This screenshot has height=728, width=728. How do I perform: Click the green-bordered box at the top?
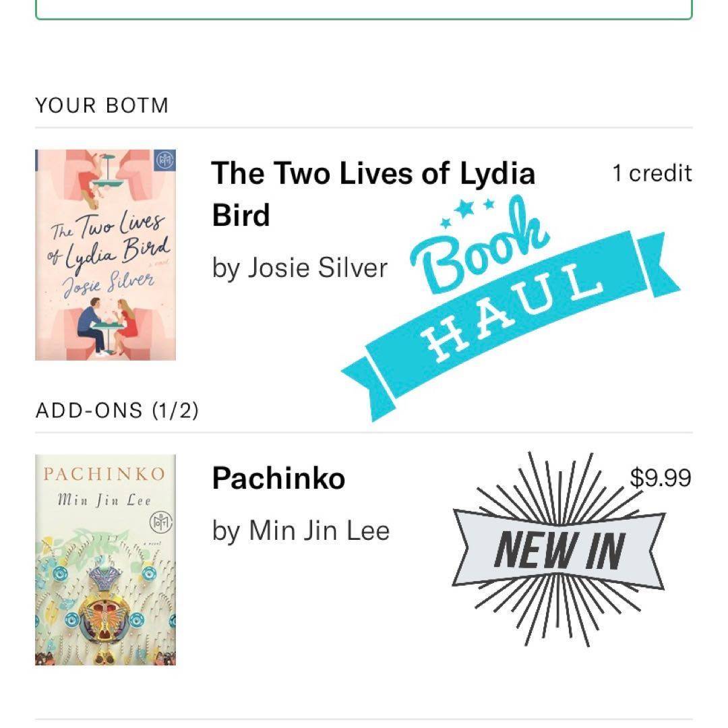pyautogui.click(x=364, y=11)
